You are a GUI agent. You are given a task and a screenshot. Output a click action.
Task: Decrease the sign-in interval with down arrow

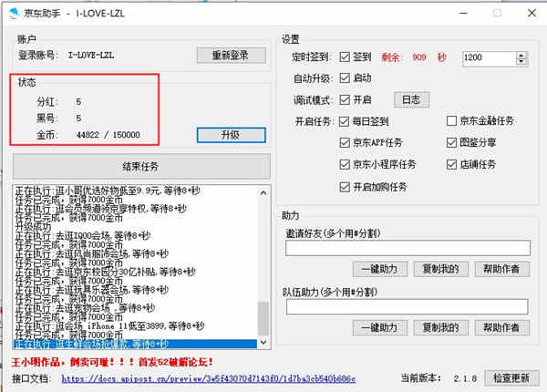[521, 62]
